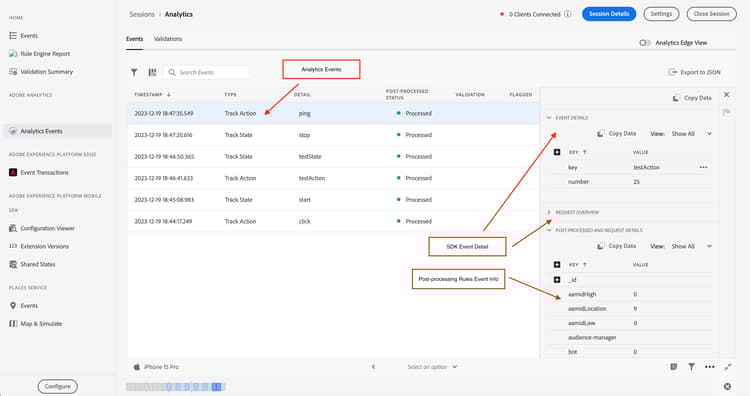Expand all keys in Event Details table
Image resolution: width=750 pixels, height=396 pixels.
click(x=557, y=152)
